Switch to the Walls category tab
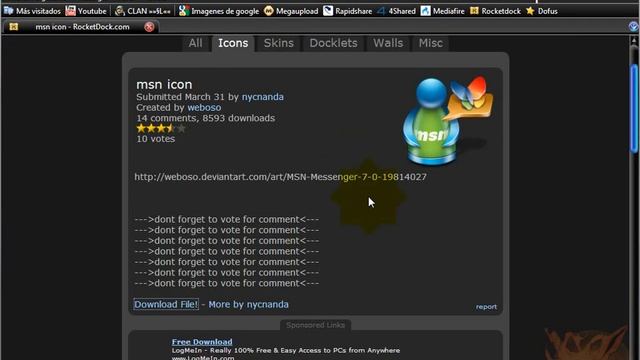Screen dimensions: 640x360 [388, 43]
